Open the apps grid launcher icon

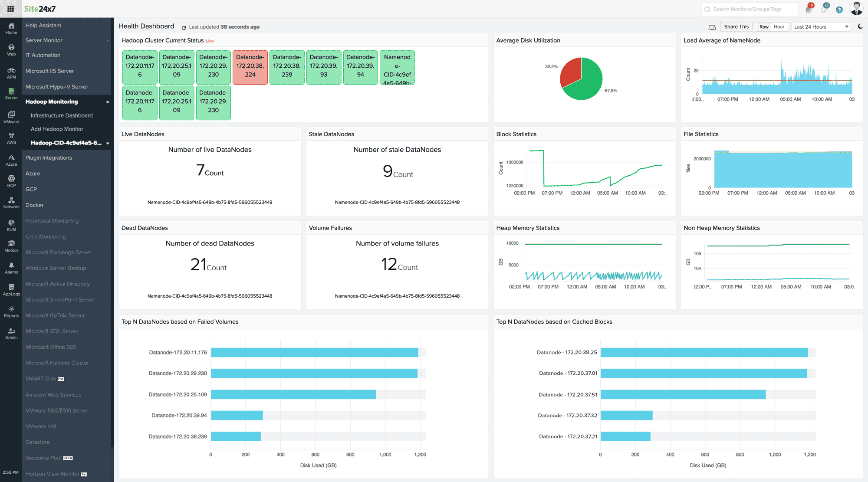10,9
